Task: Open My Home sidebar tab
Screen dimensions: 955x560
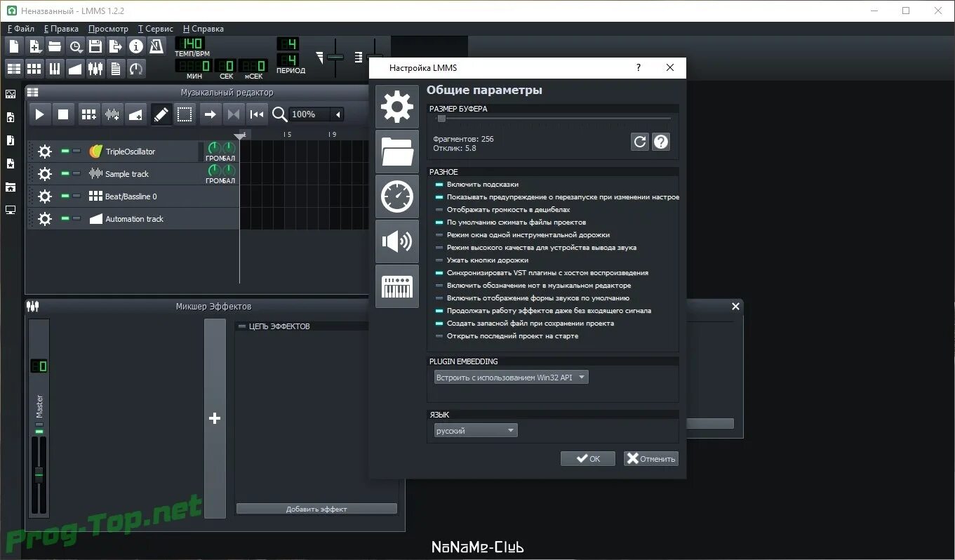Action: 11,187
